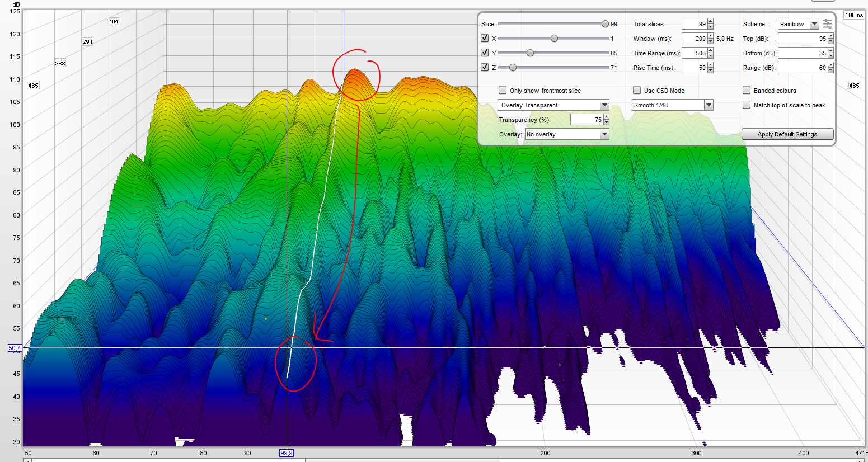The height and width of the screenshot is (462, 868).
Task: Open the No overlay dropdown
Action: tap(566, 134)
